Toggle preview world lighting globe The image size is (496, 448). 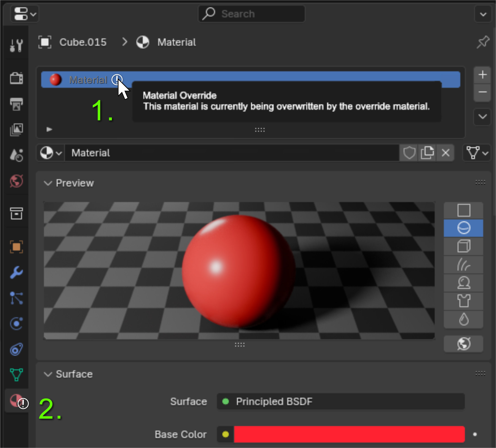pyautogui.click(x=464, y=344)
